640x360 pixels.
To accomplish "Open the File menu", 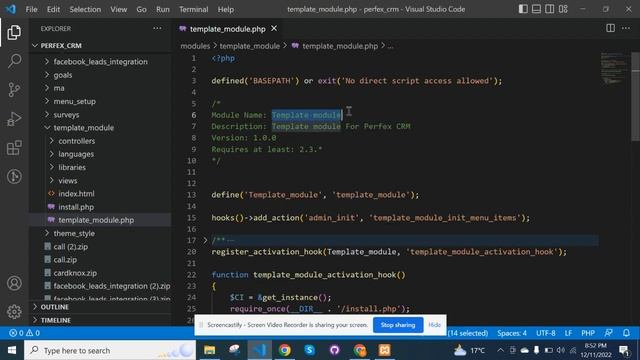I will tap(31, 9).
